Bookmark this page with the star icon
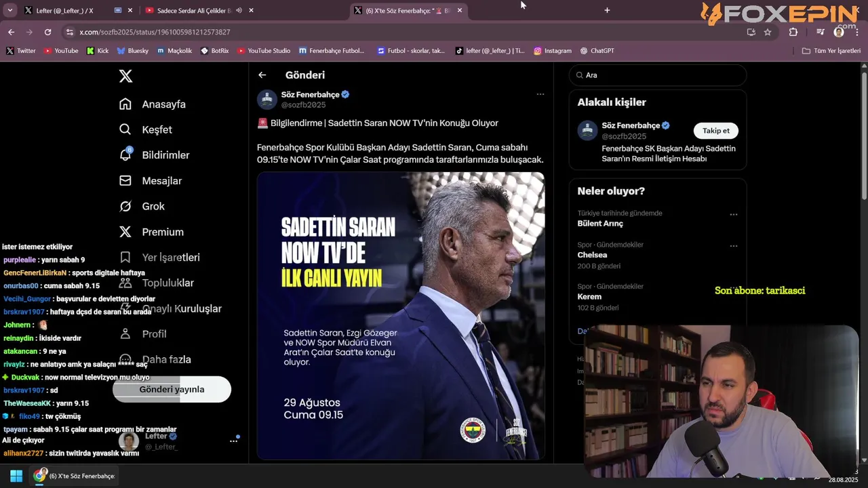 click(x=768, y=32)
